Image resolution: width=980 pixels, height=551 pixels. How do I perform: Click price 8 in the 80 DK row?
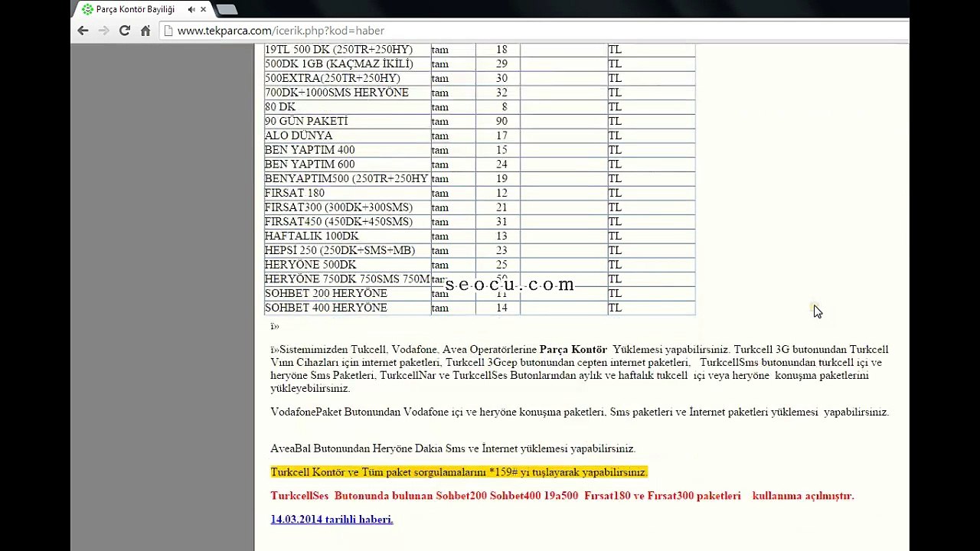[x=504, y=107]
